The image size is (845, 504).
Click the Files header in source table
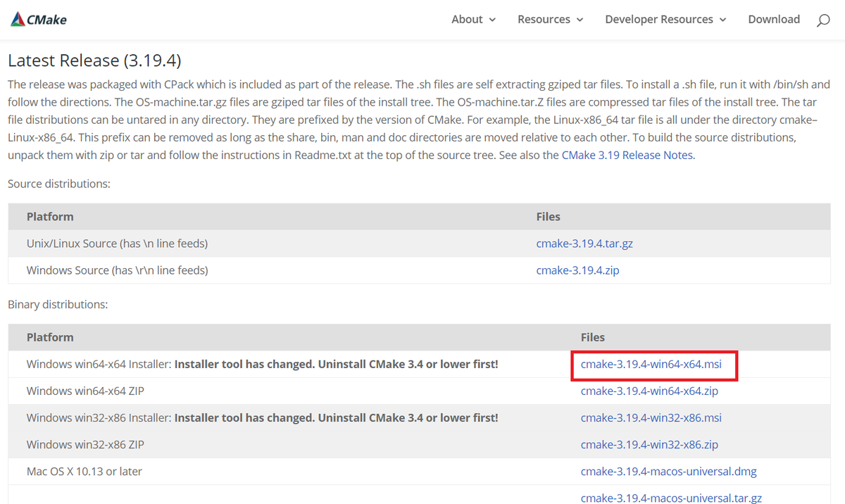point(549,216)
